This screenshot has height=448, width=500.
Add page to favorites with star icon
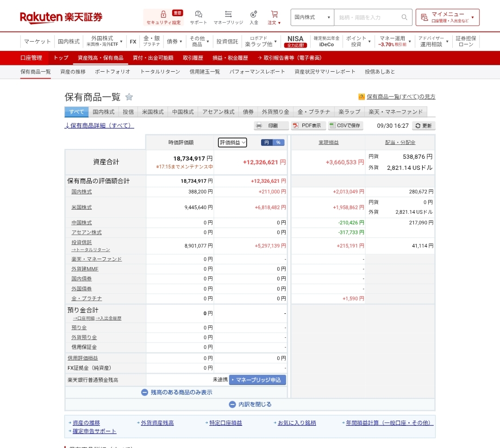click(x=129, y=97)
